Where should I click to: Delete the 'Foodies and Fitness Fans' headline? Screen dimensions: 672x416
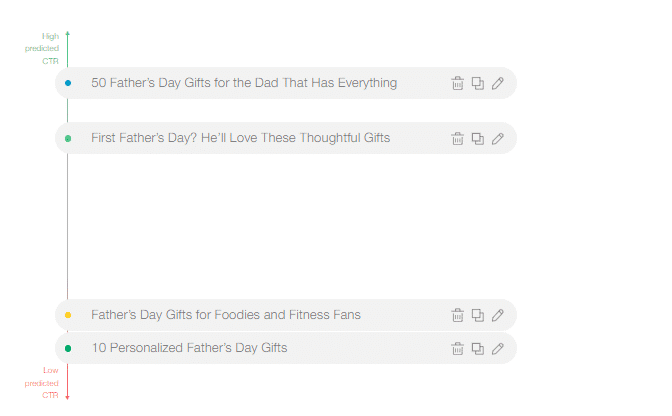tap(457, 315)
